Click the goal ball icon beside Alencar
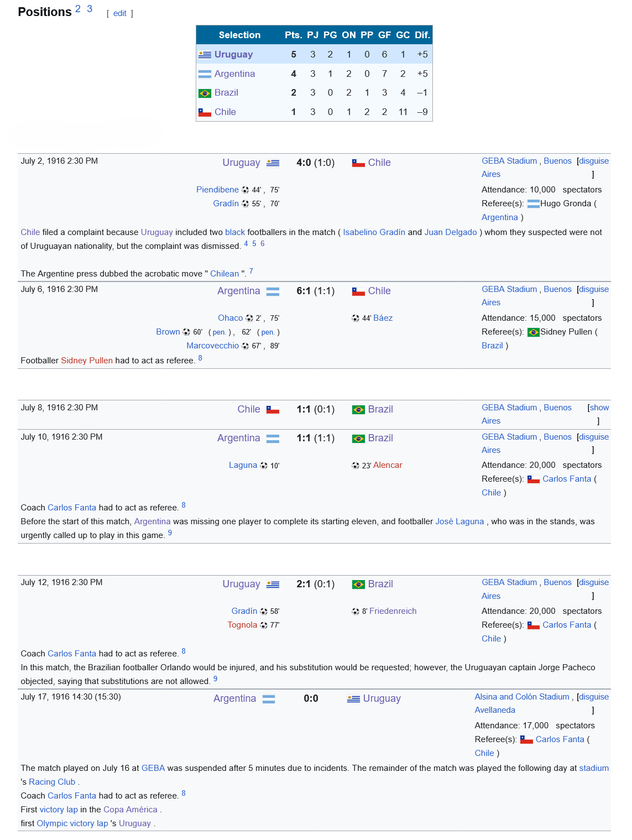Image resolution: width=632 pixels, height=840 pixels. [356, 465]
